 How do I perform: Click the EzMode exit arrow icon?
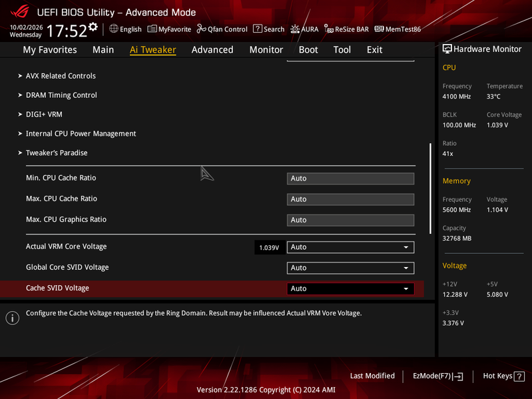point(457,376)
